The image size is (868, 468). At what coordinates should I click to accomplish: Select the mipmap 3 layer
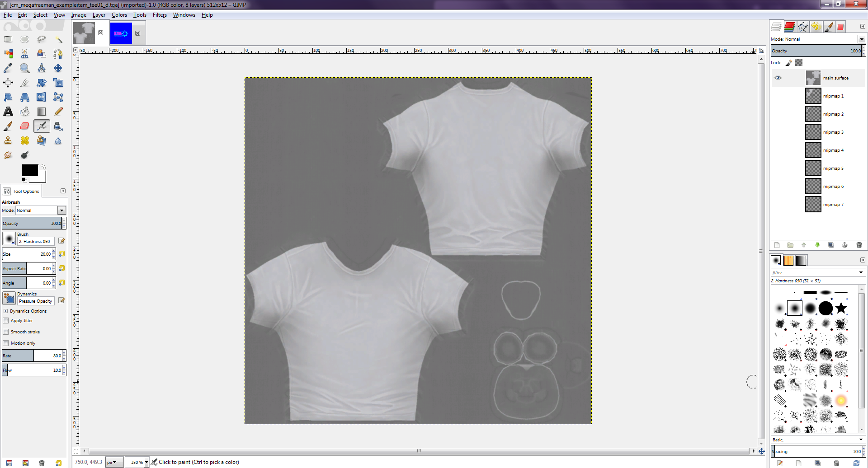coord(818,132)
